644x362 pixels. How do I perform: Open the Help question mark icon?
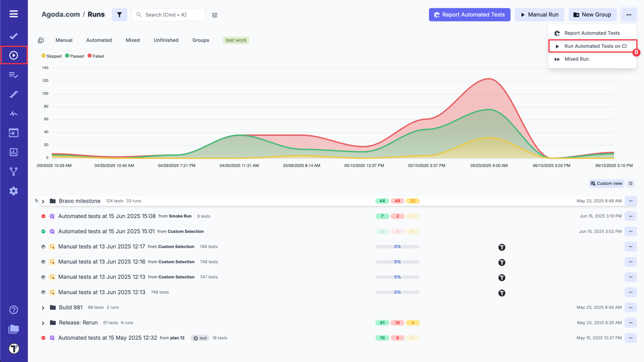coord(14,310)
